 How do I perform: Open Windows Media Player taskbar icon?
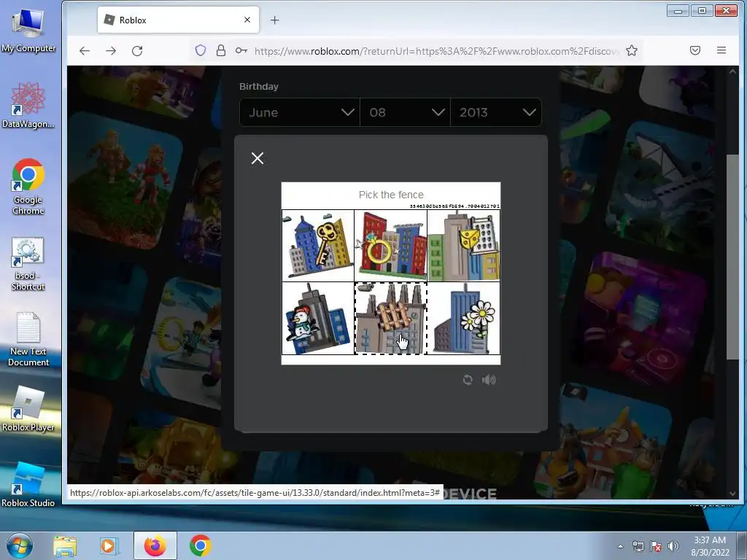(109, 545)
